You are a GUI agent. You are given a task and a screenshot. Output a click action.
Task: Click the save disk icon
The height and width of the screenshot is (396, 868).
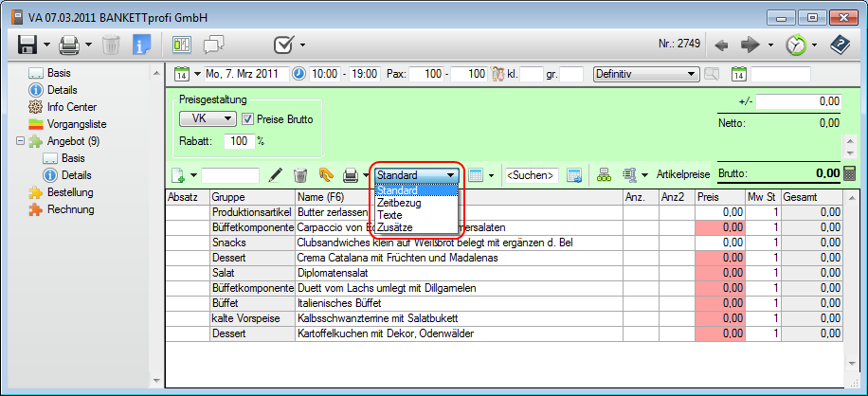coord(27,45)
